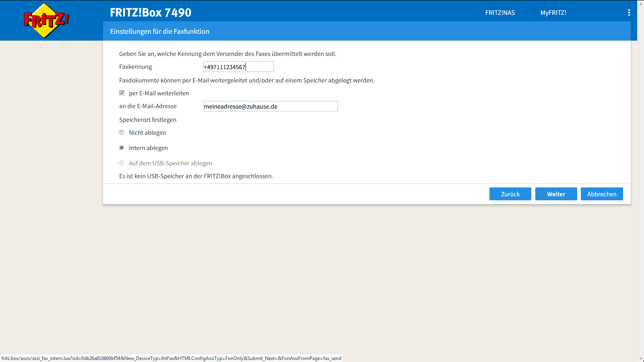Open FRITZ!NAS from the header
Screen dimensions: 644x362
[500, 12]
